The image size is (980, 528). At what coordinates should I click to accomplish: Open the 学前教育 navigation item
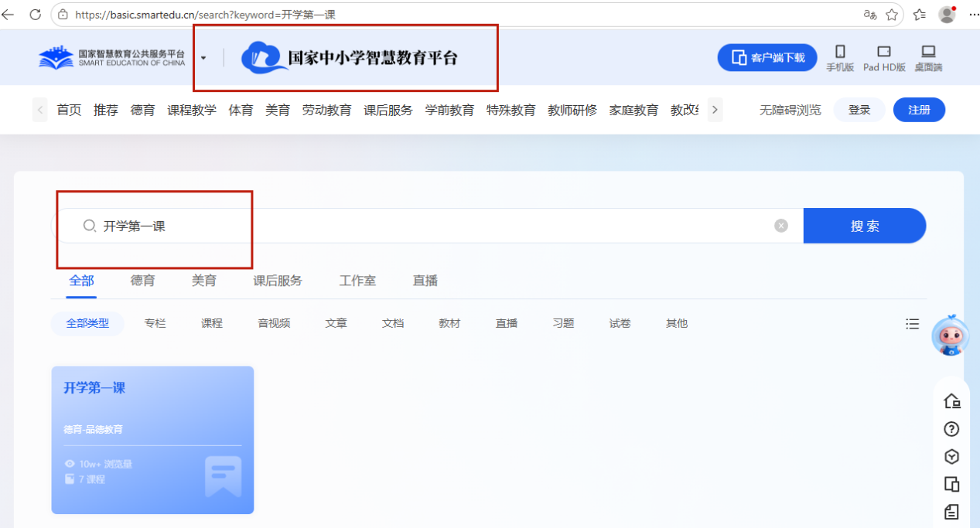(x=450, y=110)
